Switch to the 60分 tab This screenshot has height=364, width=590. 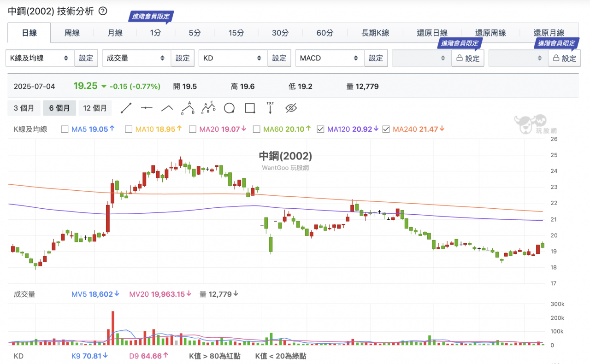click(x=325, y=33)
